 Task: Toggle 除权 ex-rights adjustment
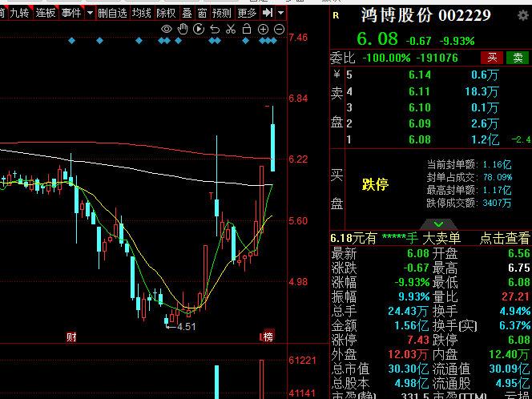[x=166, y=14]
